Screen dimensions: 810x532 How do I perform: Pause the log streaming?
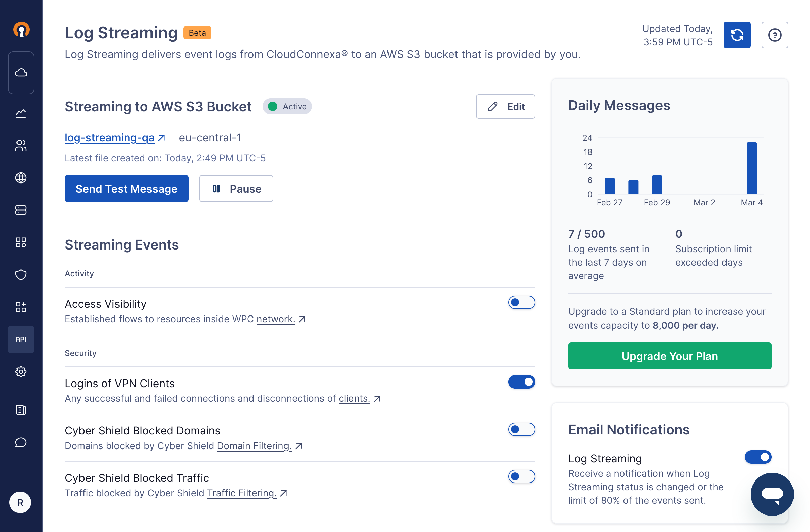point(236,189)
